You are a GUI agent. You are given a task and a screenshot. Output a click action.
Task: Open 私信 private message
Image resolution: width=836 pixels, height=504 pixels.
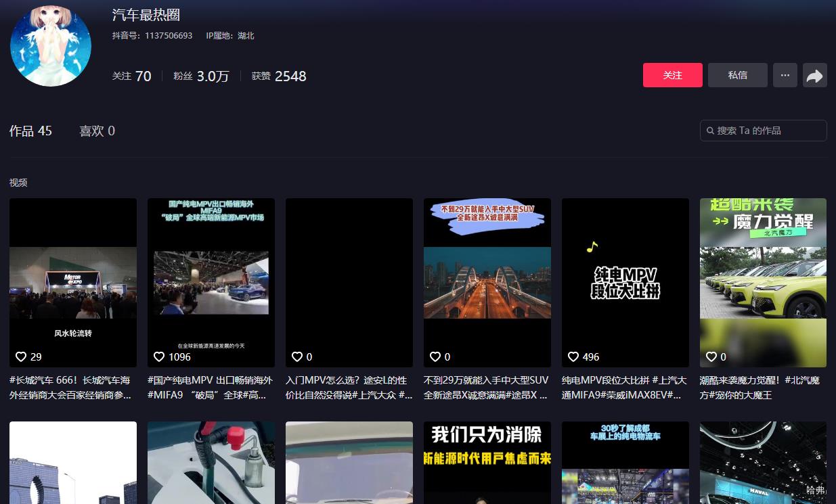click(x=737, y=75)
